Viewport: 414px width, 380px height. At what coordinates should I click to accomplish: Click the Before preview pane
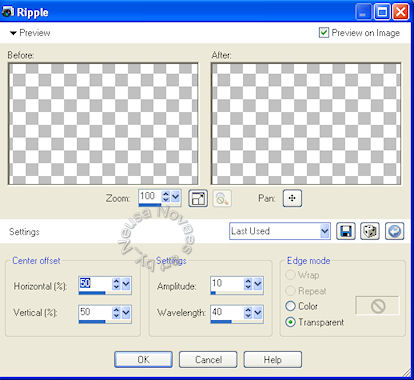103,124
